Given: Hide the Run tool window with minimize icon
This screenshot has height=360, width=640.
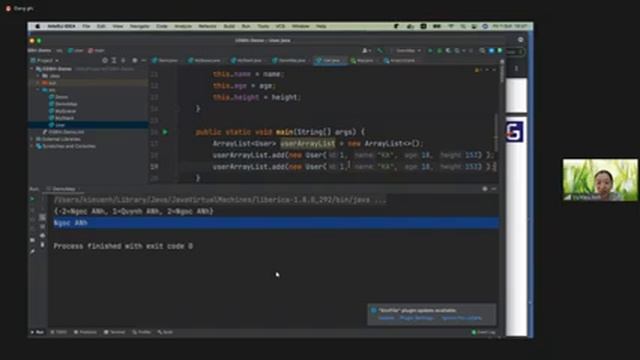Looking at the screenshot, I should [494, 189].
